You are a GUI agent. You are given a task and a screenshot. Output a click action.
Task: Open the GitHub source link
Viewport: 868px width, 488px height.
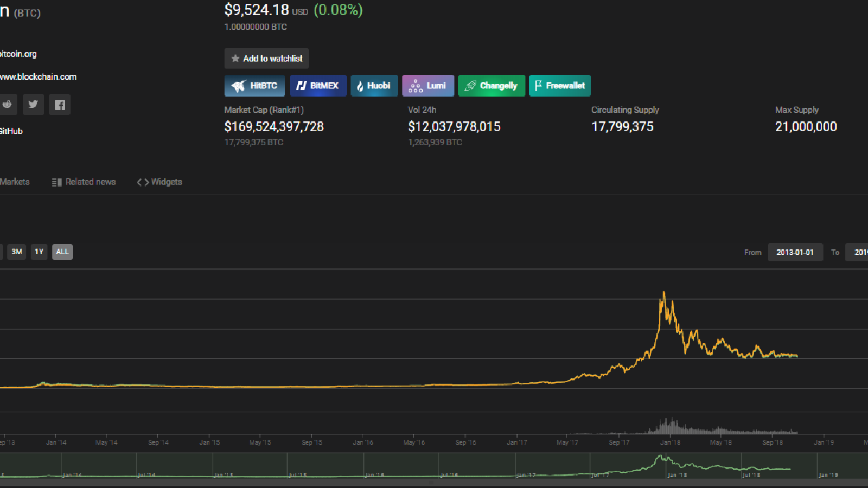pyautogui.click(x=11, y=131)
